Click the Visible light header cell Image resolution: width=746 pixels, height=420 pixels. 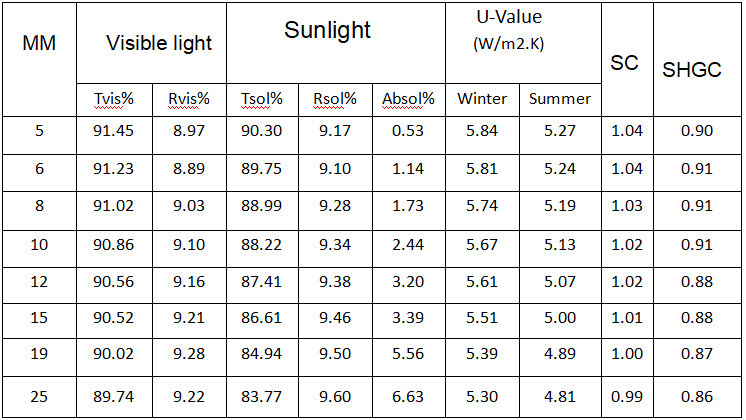pos(151,43)
